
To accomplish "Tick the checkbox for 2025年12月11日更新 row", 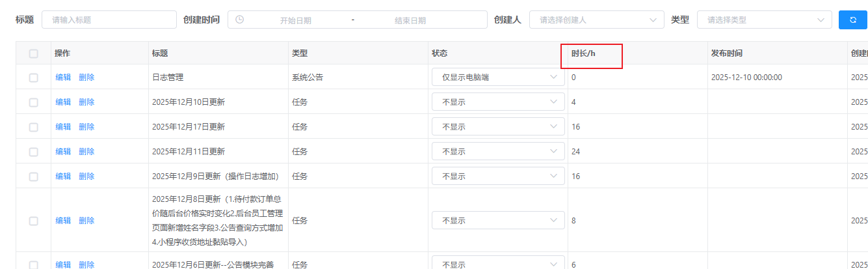I will [34, 152].
